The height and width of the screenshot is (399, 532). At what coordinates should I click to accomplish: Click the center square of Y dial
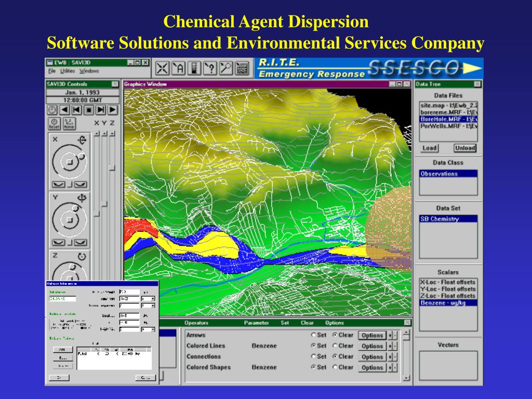coord(70,220)
